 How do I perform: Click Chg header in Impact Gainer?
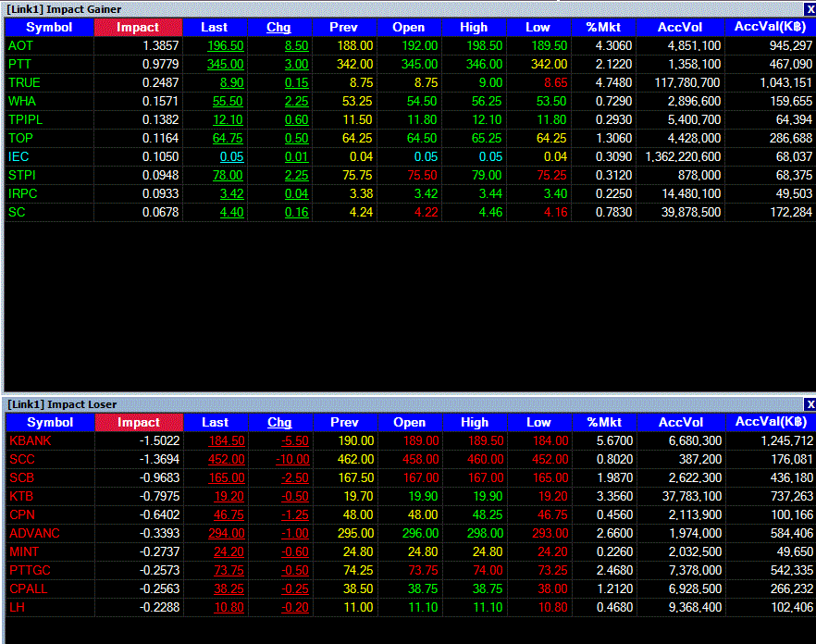click(279, 27)
